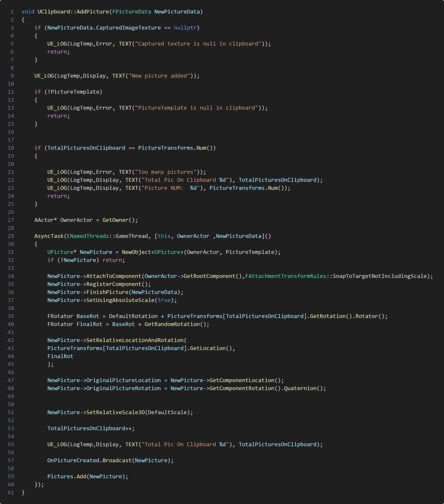Click the AddPicture function name
Screen dimensions: 444x504
[x=92, y=12]
